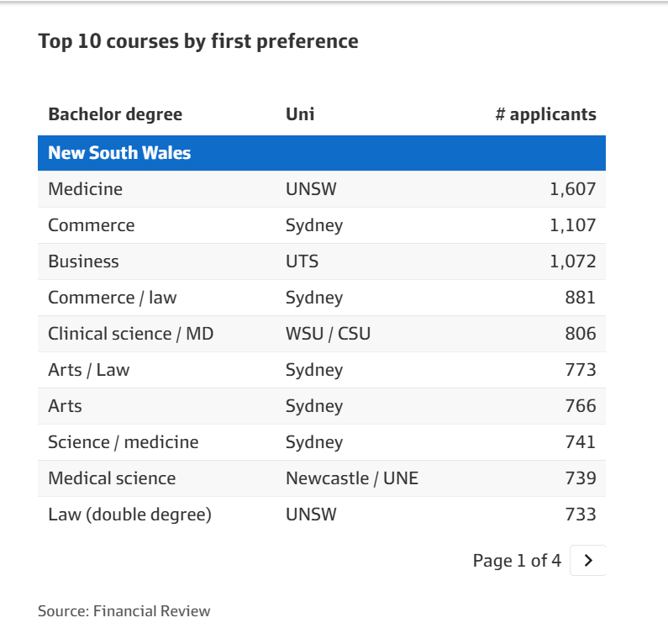
Task: Click Clinical science / MD cell
Action: click(130, 334)
